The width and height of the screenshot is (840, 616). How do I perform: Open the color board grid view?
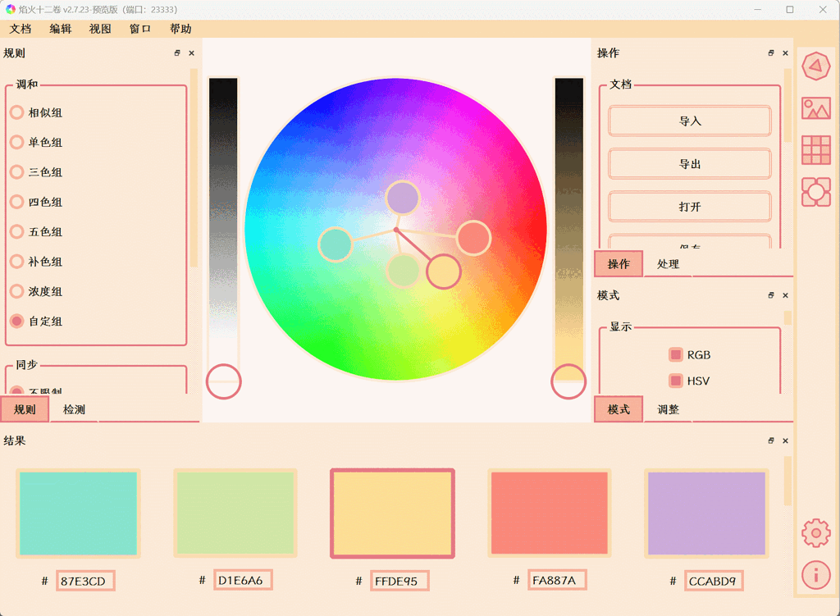(816, 149)
